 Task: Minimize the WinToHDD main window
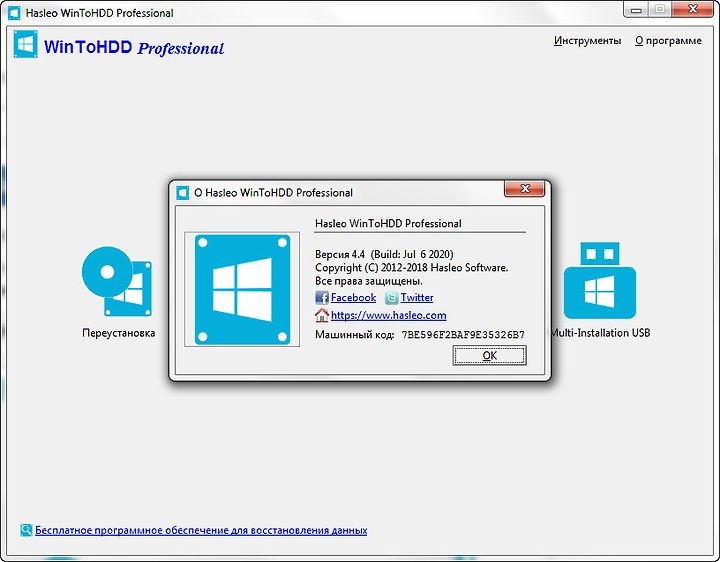(x=636, y=10)
